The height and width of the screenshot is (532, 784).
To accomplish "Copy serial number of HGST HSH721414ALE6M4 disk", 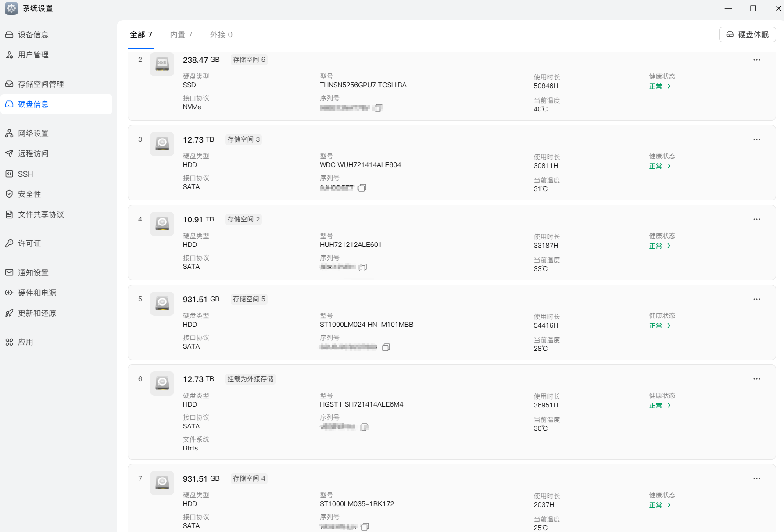I will coord(364,427).
